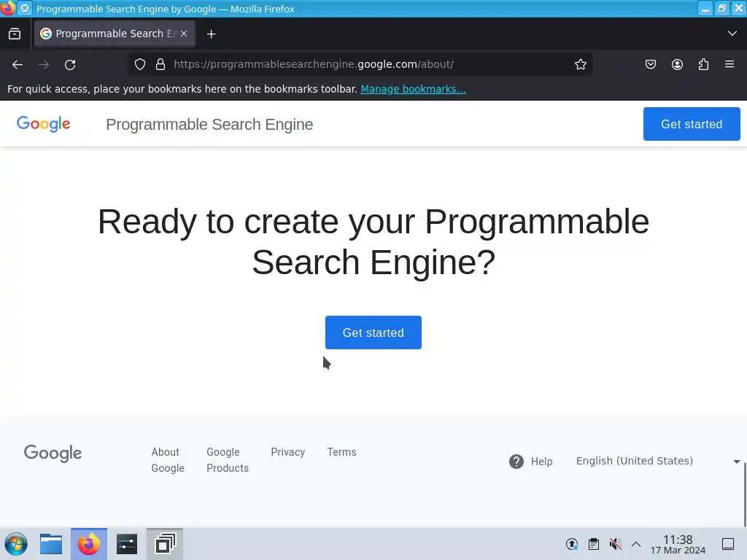Open the Help link text
The height and width of the screenshot is (560, 747).
tap(542, 462)
